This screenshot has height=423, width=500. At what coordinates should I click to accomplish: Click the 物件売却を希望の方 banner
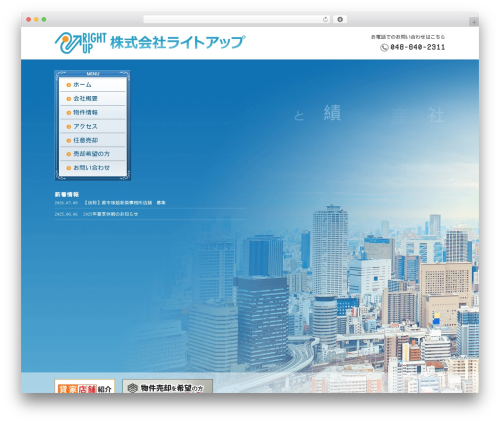point(168,386)
